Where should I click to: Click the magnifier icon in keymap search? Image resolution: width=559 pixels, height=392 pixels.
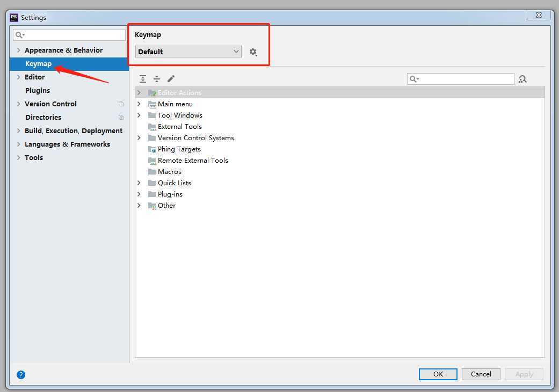[x=414, y=79]
